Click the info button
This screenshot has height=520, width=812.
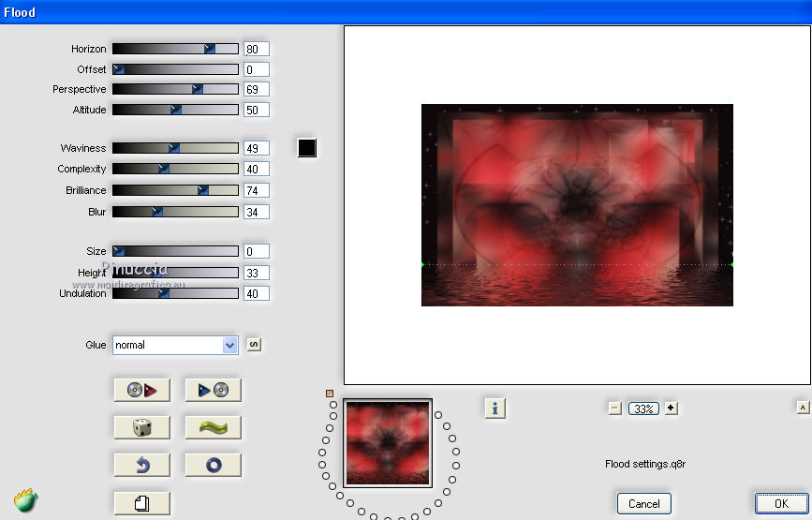click(x=495, y=409)
